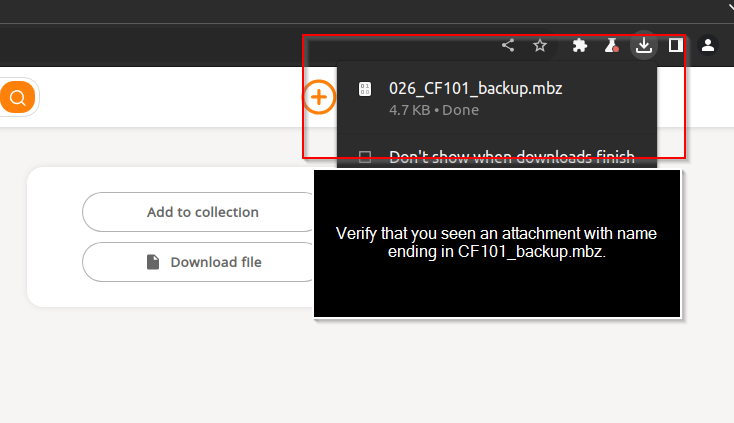The width and height of the screenshot is (734, 423).
Task: Click the share page icon
Action: 508,45
